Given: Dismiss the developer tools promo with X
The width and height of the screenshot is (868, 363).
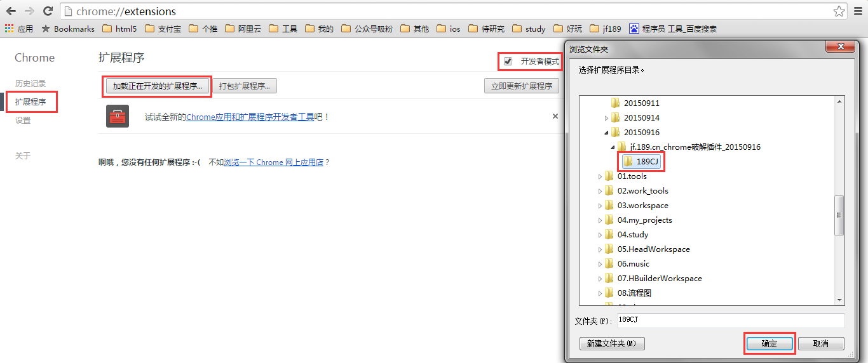Looking at the screenshot, I should click(555, 116).
